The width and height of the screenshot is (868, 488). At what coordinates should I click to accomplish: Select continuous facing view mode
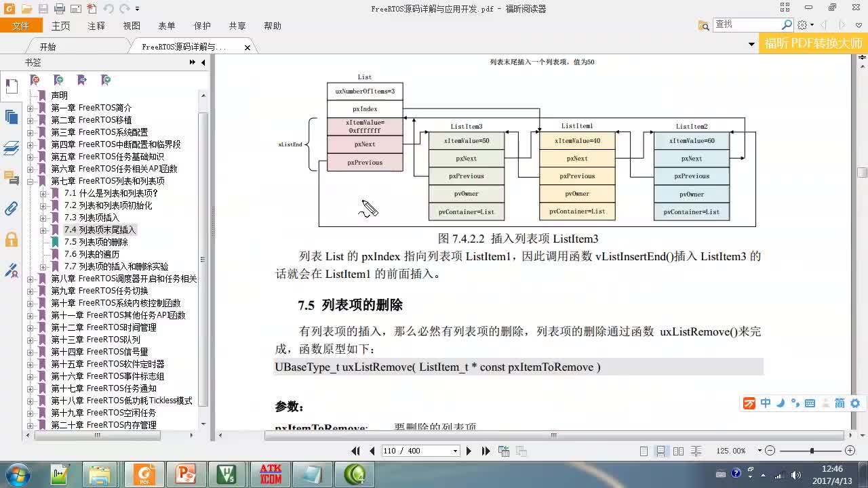tap(694, 451)
